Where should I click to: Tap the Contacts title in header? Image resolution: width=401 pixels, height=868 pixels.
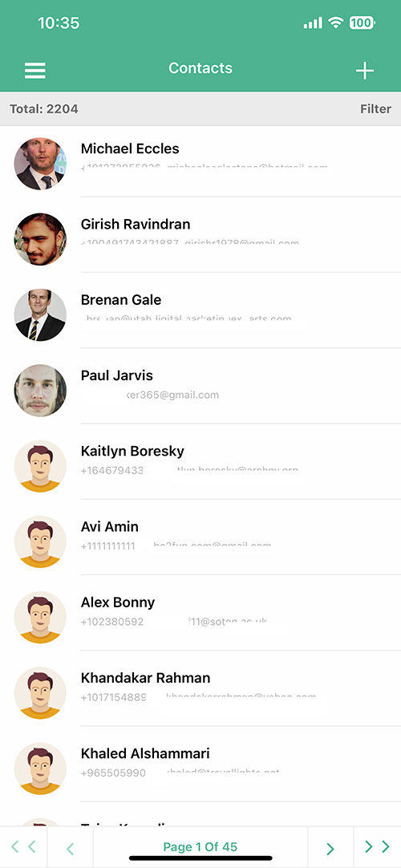tap(200, 68)
